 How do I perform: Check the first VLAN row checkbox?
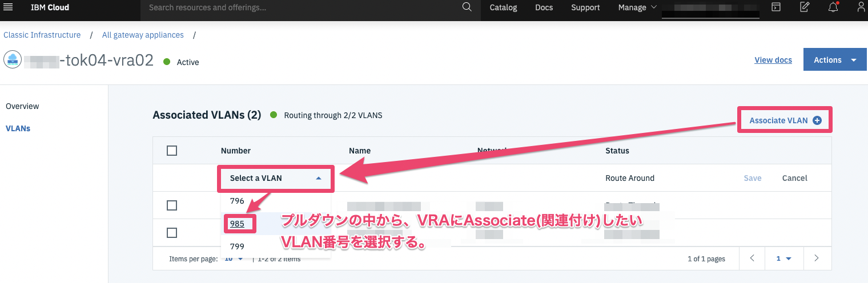point(172,205)
